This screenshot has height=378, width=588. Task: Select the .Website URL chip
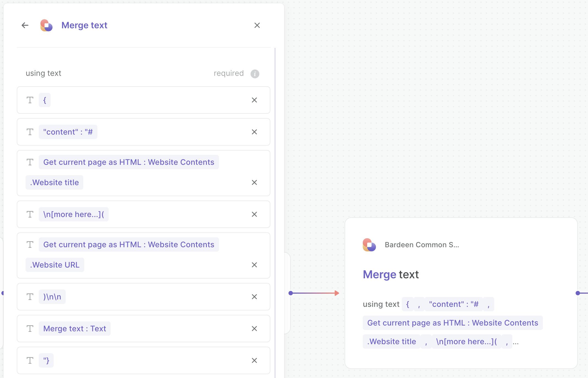pyautogui.click(x=55, y=265)
